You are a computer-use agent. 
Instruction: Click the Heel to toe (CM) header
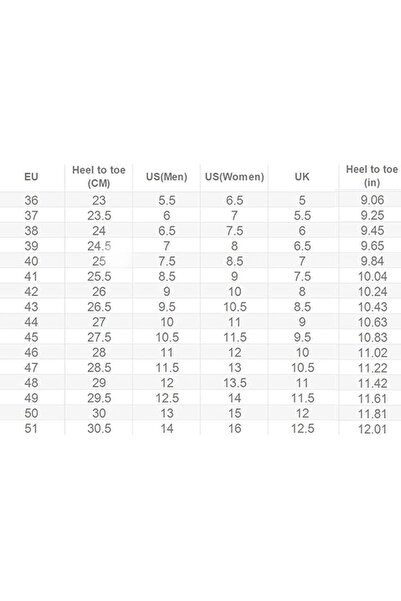pos(99,176)
